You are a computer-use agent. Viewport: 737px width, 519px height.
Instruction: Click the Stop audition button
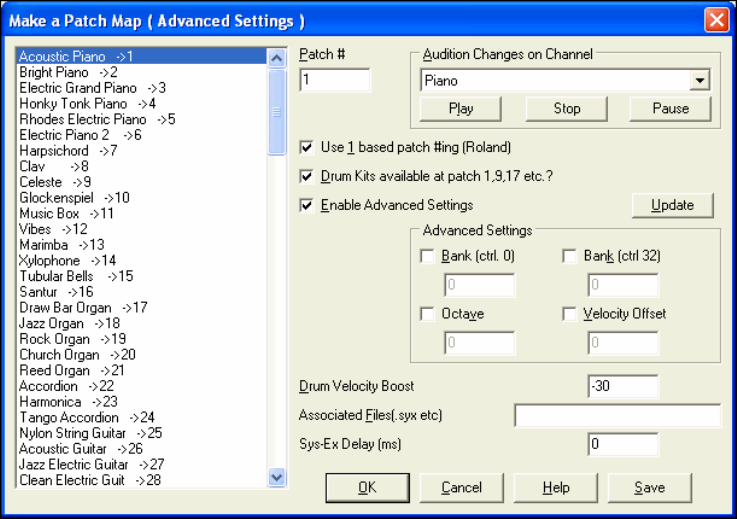[567, 109]
